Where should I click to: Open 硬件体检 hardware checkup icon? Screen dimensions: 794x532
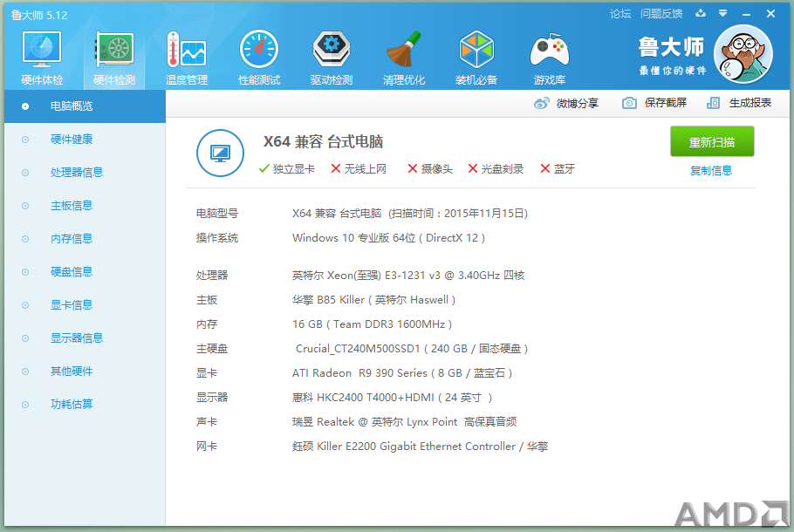click(x=42, y=49)
